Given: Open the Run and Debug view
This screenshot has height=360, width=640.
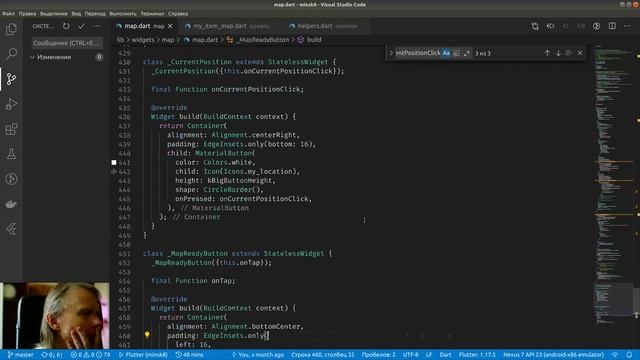Looking at the screenshot, I should pyautogui.click(x=11, y=104).
